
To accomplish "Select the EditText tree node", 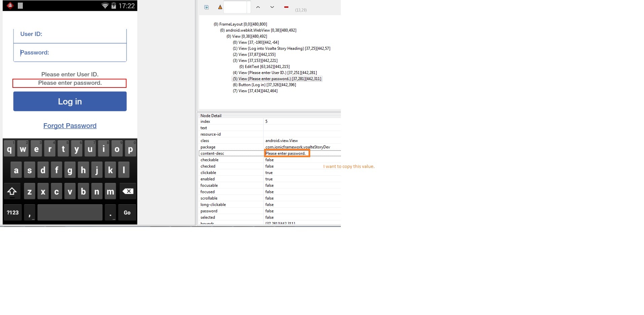I will [x=264, y=67].
